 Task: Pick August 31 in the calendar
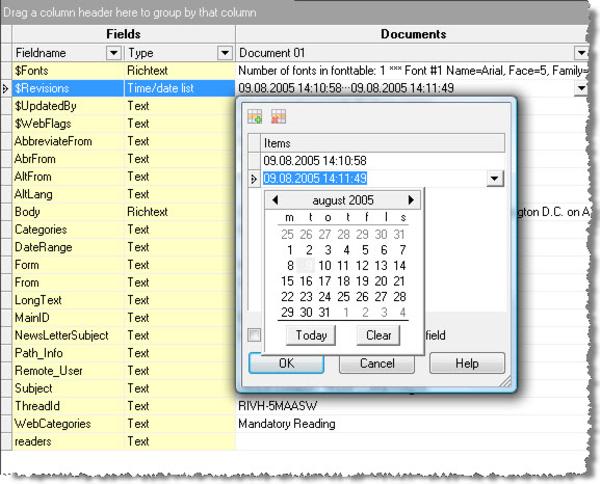[324, 312]
